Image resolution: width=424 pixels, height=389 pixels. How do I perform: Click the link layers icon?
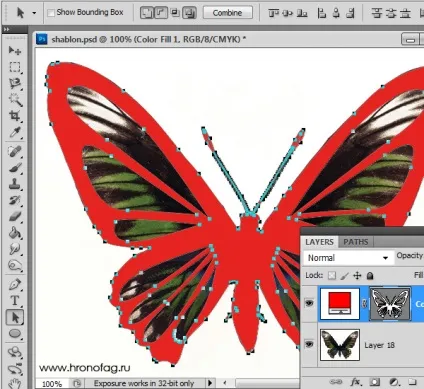(x=336, y=382)
